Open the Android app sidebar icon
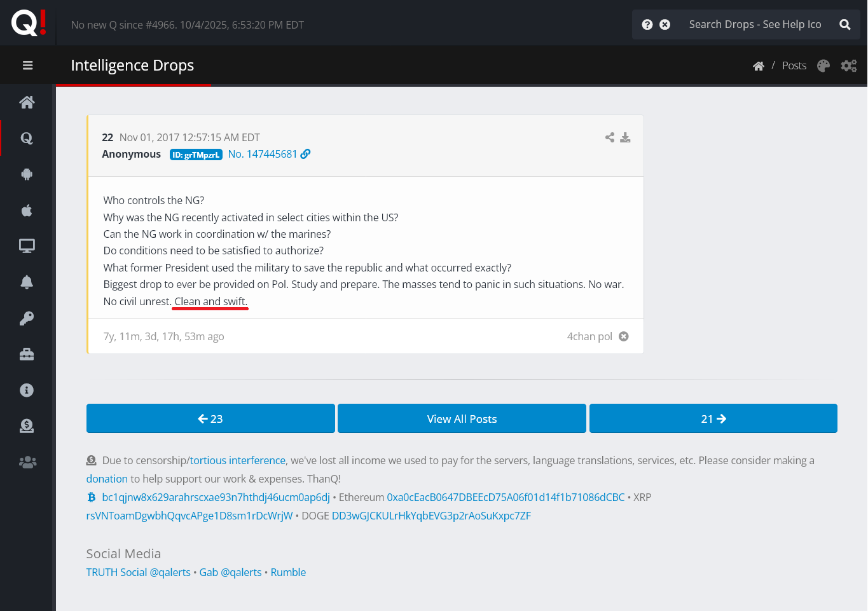Image resolution: width=868 pixels, height=611 pixels. point(27,174)
